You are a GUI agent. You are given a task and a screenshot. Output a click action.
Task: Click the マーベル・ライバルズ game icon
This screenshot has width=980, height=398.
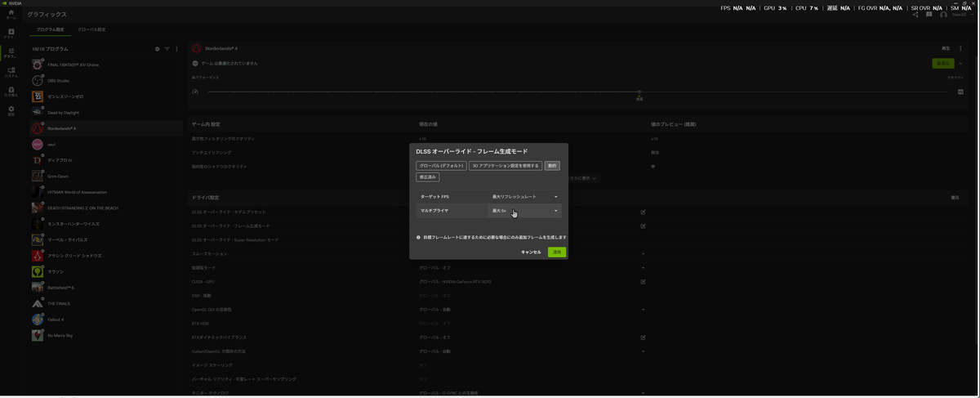pyautogui.click(x=37, y=239)
